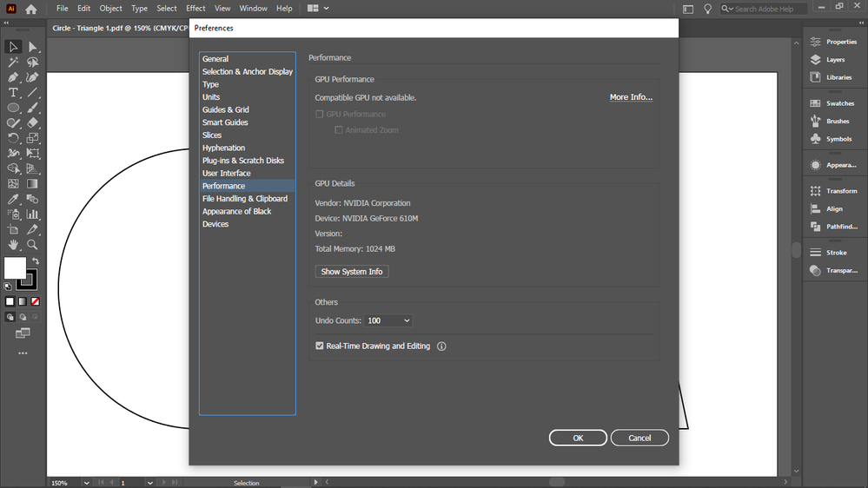Select the Direct Selection tool
The image size is (868, 488).
point(33,47)
